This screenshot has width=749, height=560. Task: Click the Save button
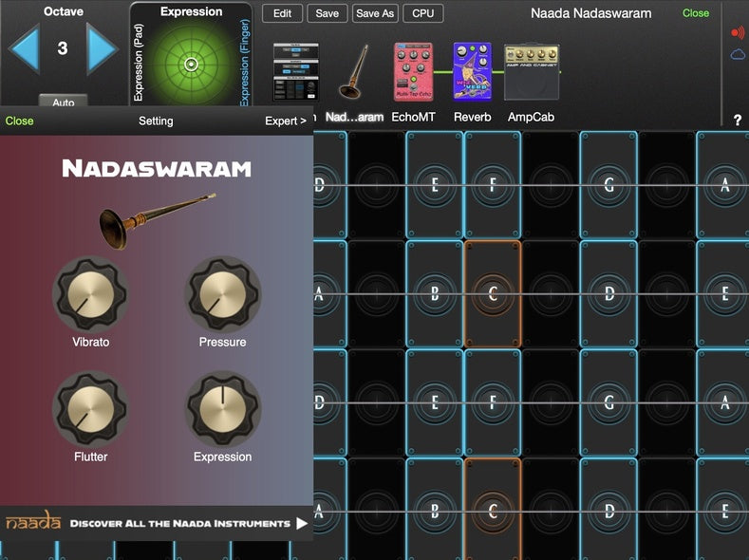point(328,13)
